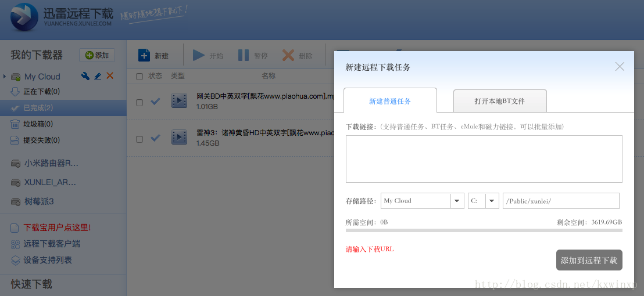This screenshot has width=644, height=296.
Task: Click the /Public/xunlei/ path field
Action: (561, 201)
